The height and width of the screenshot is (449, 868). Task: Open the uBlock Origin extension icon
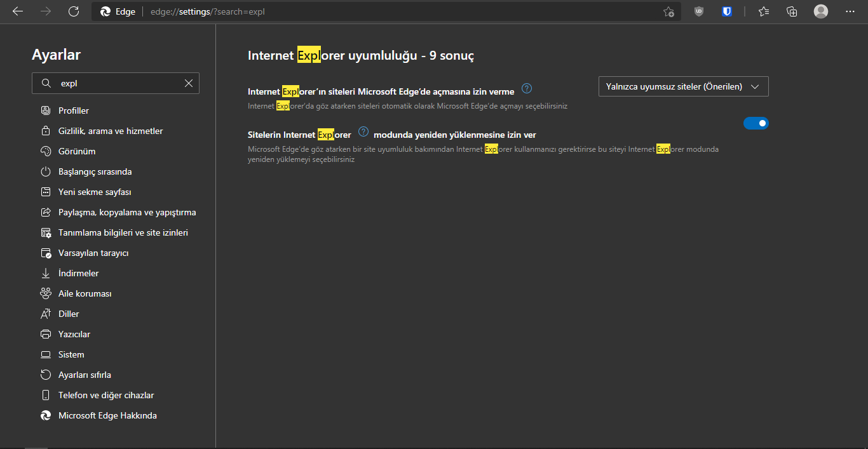point(699,11)
